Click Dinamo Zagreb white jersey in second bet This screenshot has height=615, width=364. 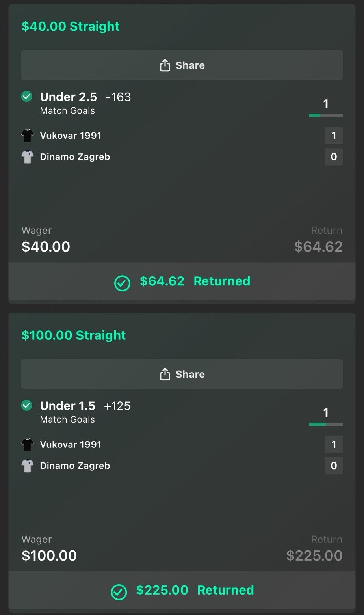coord(27,466)
